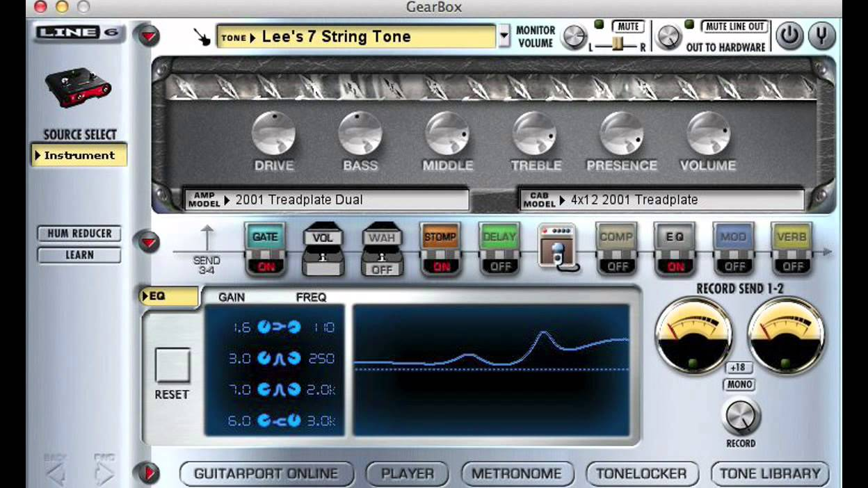Toggle STOMP ON switch
868x488 pixels.
click(440, 266)
